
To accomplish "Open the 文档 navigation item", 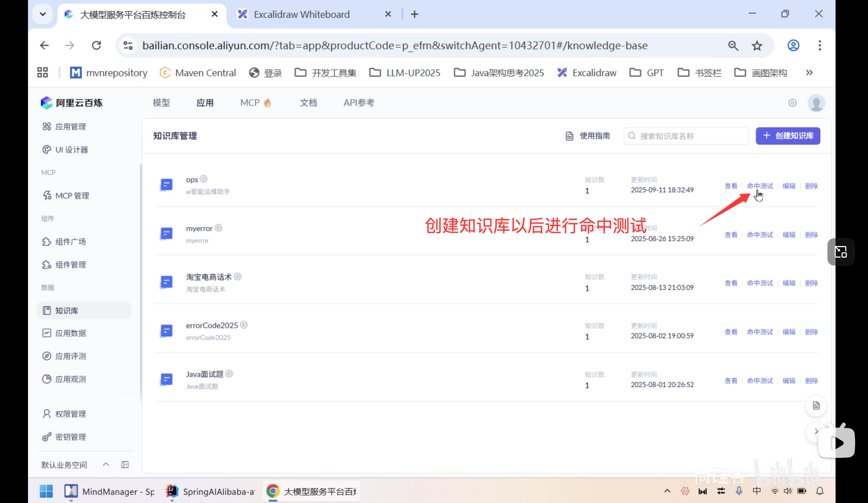I will [x=308, y=103].
